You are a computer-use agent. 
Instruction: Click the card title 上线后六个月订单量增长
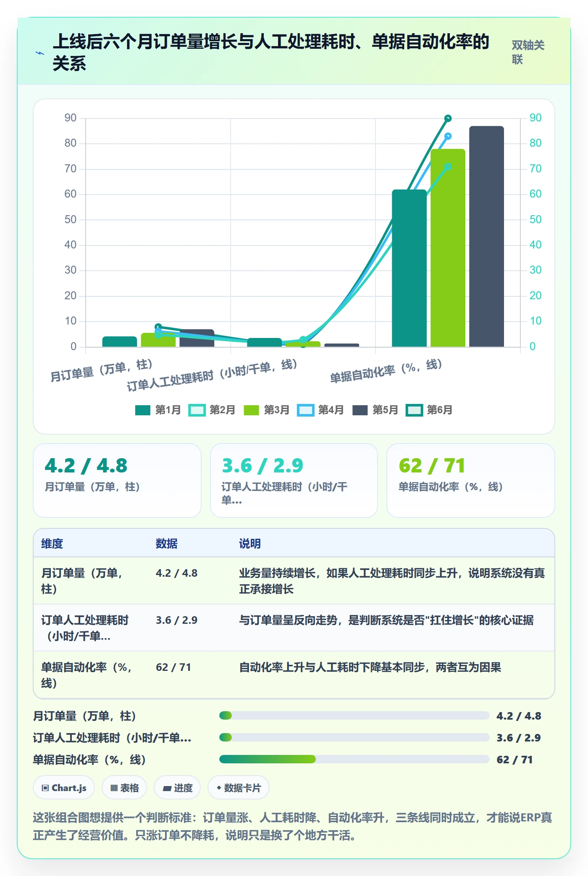coord(271,52)
